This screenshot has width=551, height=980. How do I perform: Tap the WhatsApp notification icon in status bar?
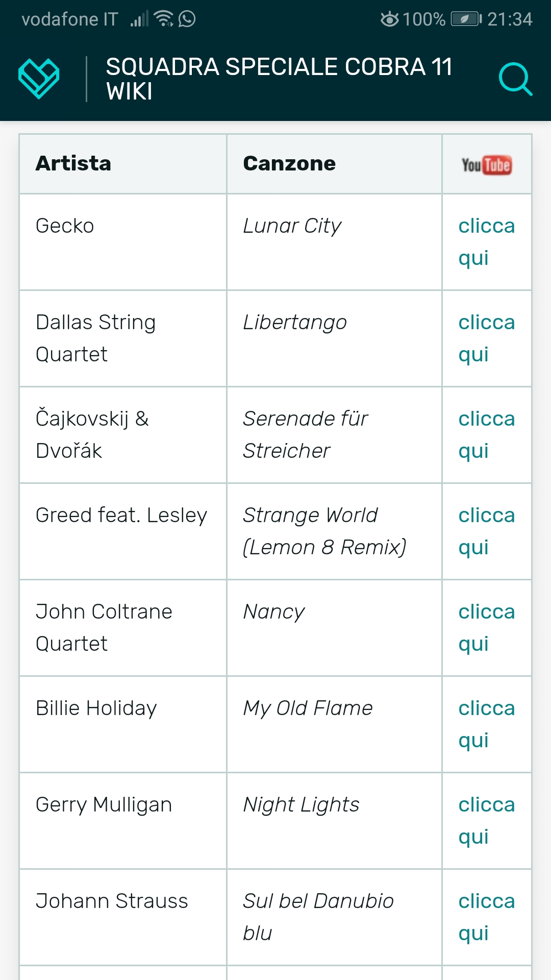pos(187,19)
